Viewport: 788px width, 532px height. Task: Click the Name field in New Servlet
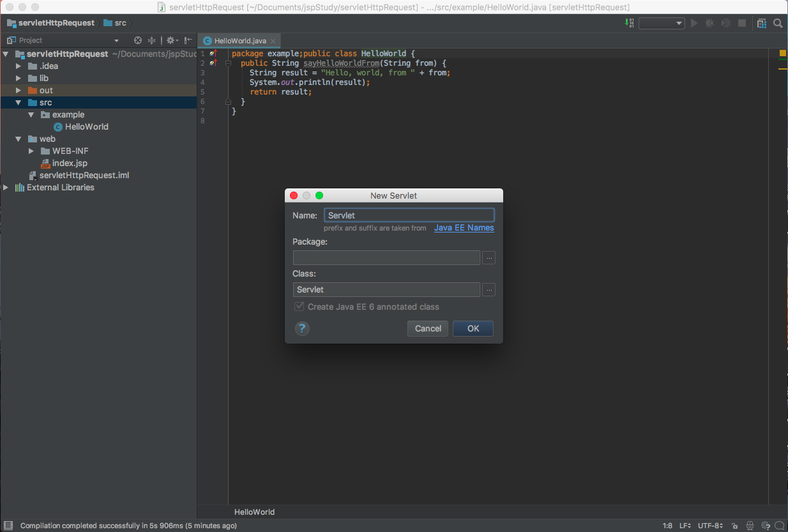(x=409, y=215)
